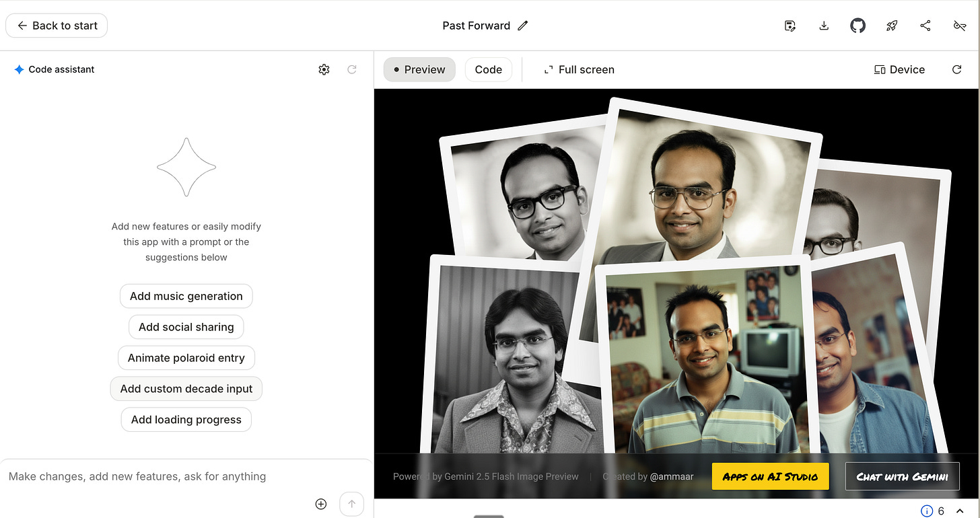Click the crossed-out eye key icon
980x518 pixels.
point(960,26)
